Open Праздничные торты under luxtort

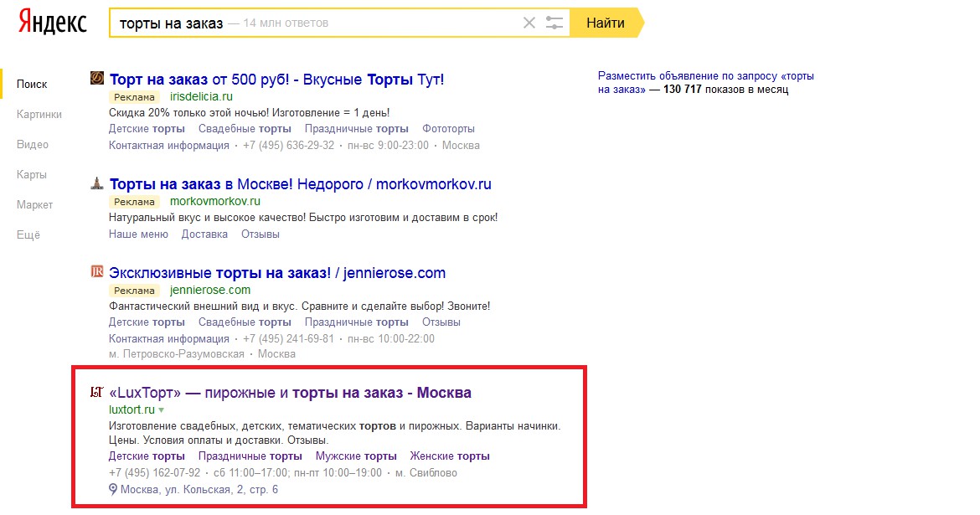[250, 456]
